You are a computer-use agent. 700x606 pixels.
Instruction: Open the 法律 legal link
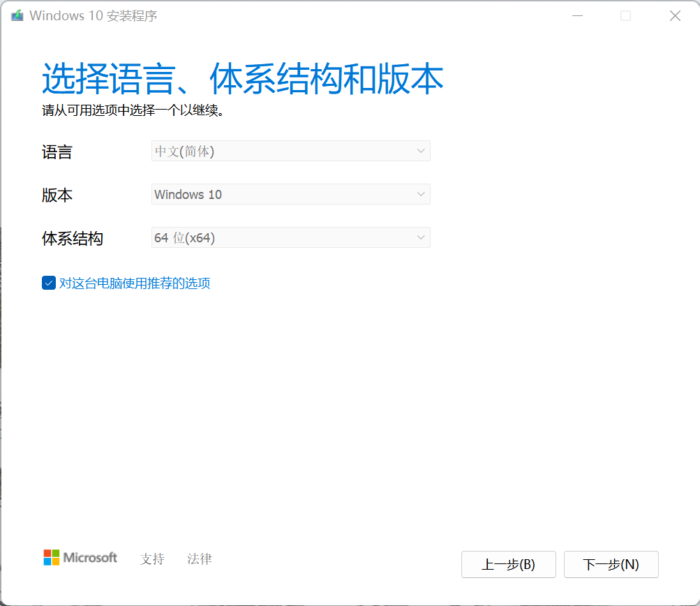[200, 559]
